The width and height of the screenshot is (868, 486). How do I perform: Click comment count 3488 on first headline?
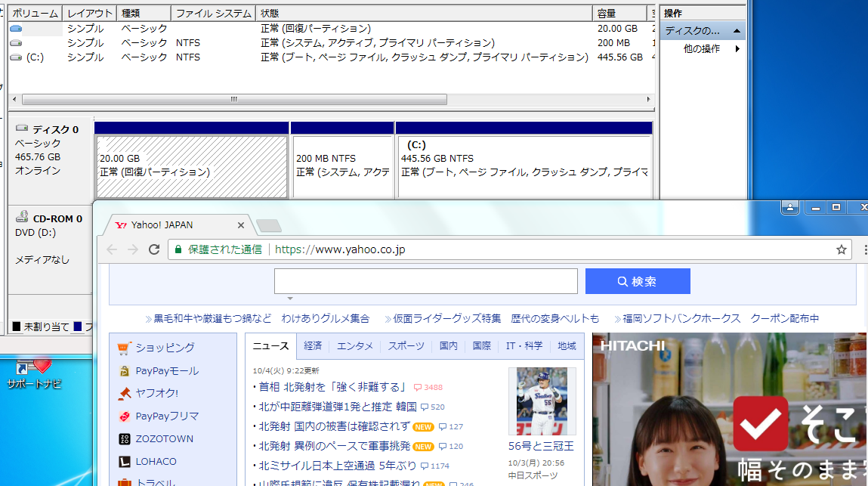click(x=429, y=387)
